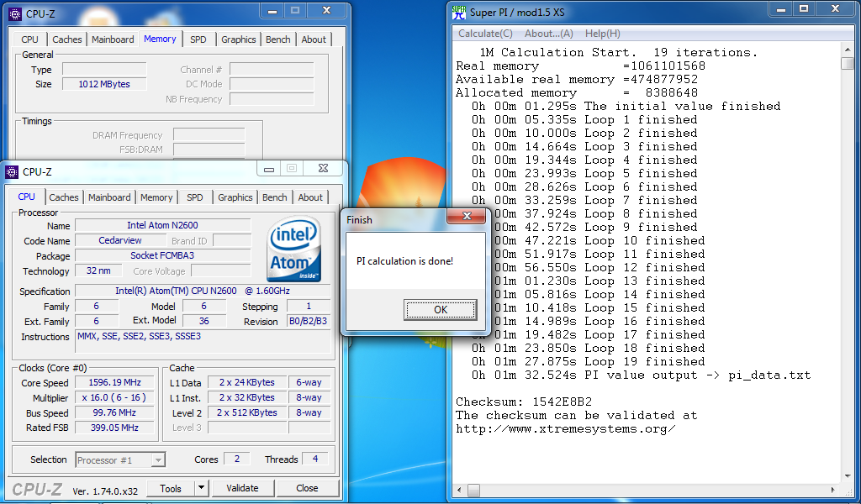
Task: Switch to Mainboard tab in front CPU-Z
Action: pos(109,197)
